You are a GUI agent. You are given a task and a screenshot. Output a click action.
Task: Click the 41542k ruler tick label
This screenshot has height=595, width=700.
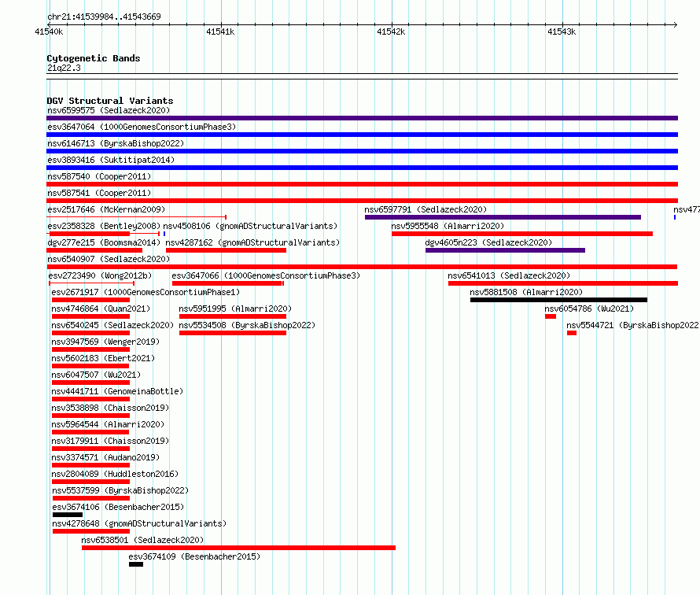[x=391, y=31]
